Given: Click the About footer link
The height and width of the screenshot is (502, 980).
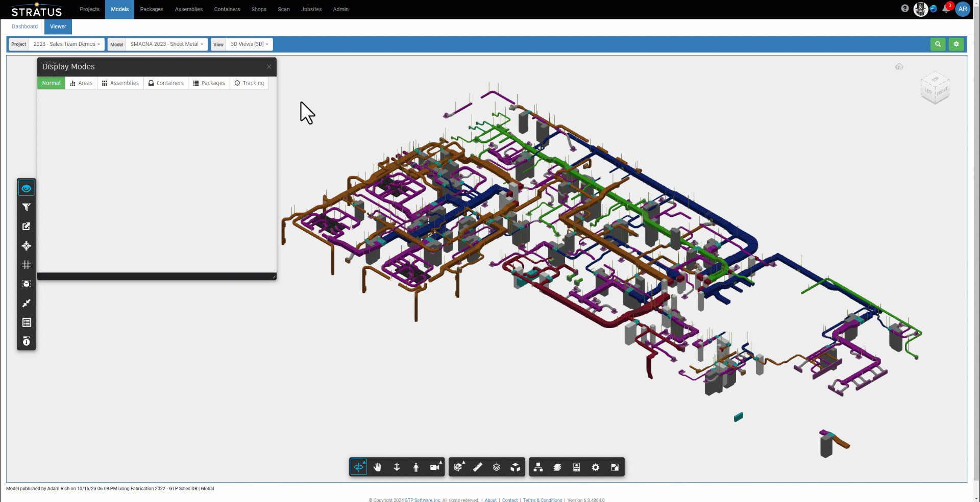Looking at the screenshot, I should 491,500.
